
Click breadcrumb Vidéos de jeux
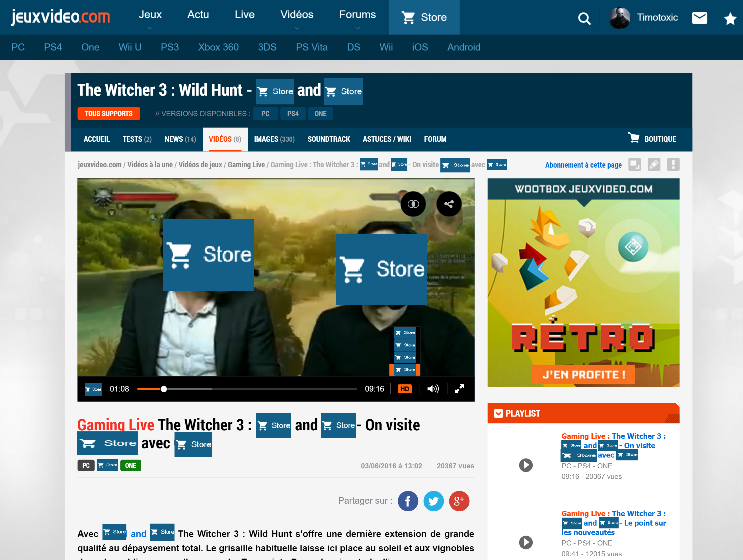(200, 164)
